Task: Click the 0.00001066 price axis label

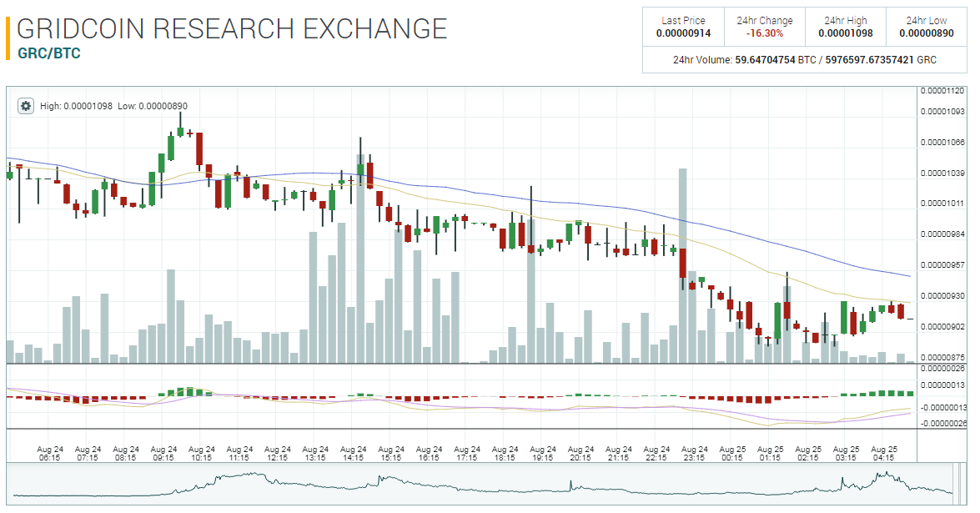Action: [942, 143]
